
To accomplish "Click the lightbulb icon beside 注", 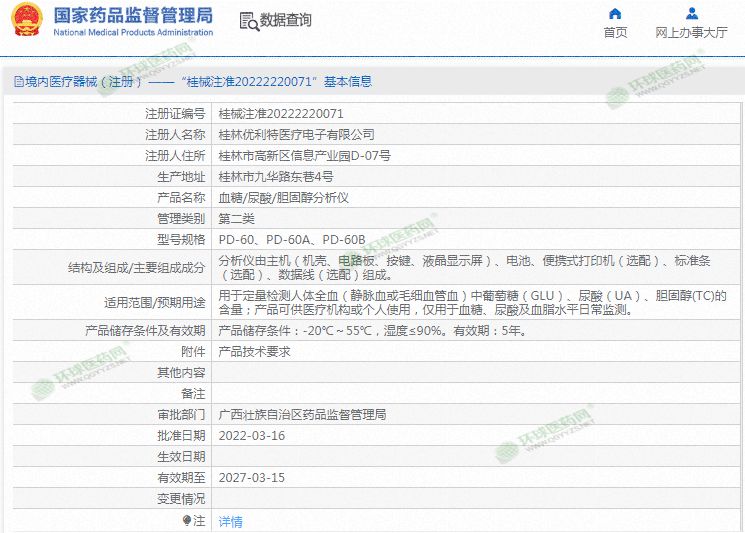I will click(186, 521).
